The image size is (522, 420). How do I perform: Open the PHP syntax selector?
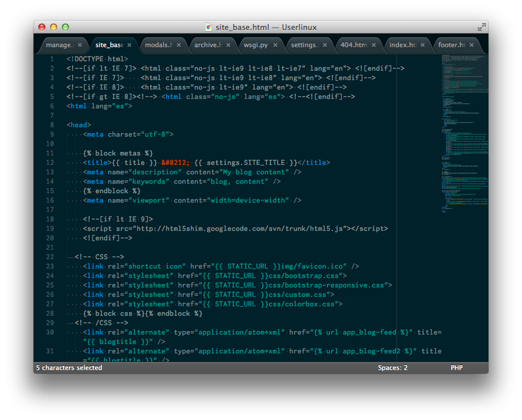pos(457,368)
